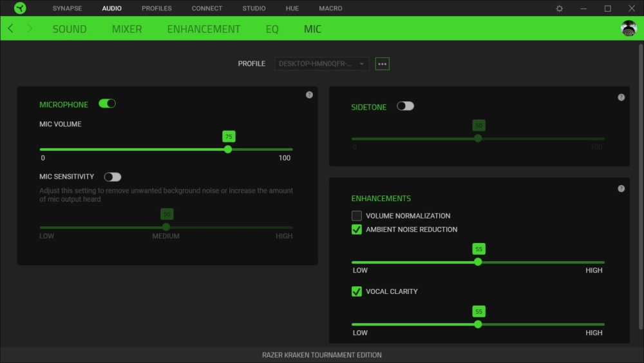Image resolution: width=644 pixels, height=363 pixels.
Task: Turn off the Microphone toggle
Action: (107, 104)
